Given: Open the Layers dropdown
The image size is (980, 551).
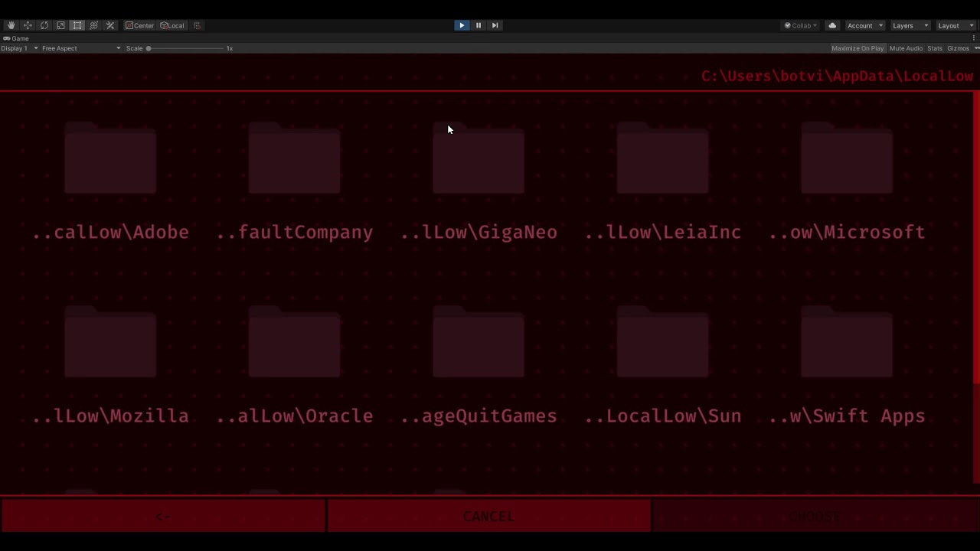Looking at the screenshot, I should (910, 25).
